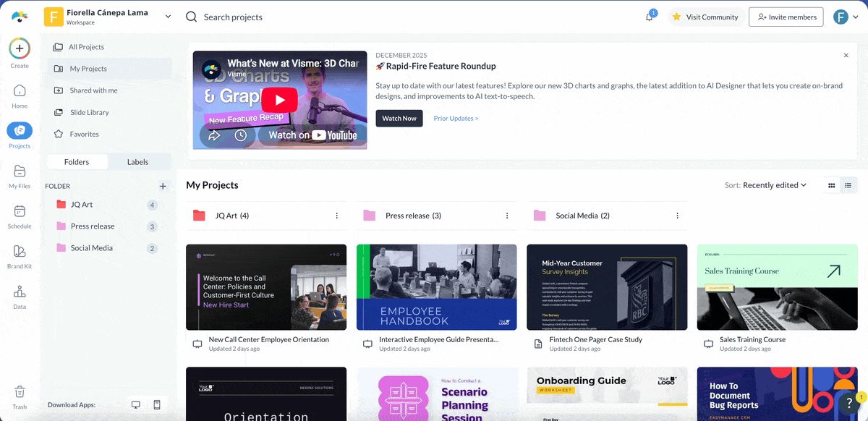Screen dimensions: 868x421
Task: Click Sales Training Course title text
Action: coord(752,339)
